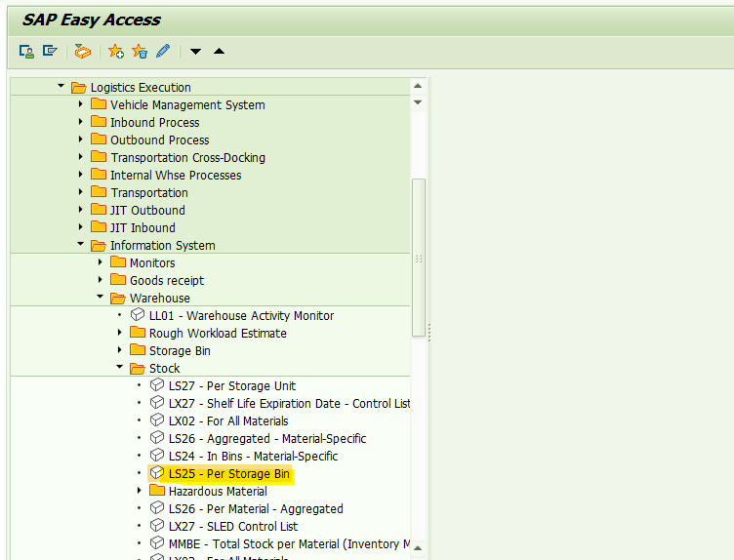Expand the JIT Outbound node
734x560 pixels.
[80, 209]
